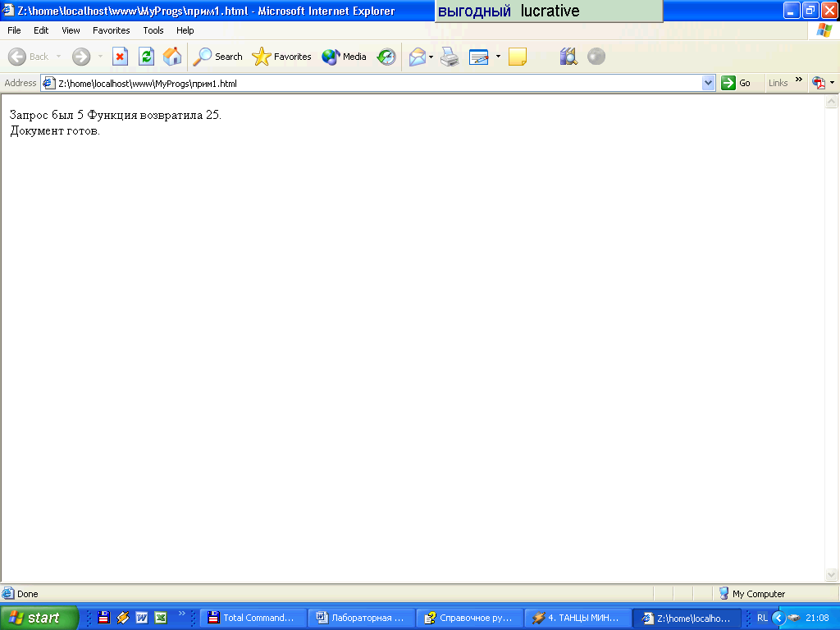Expand the Links toolbar chevron

[799, 80]
